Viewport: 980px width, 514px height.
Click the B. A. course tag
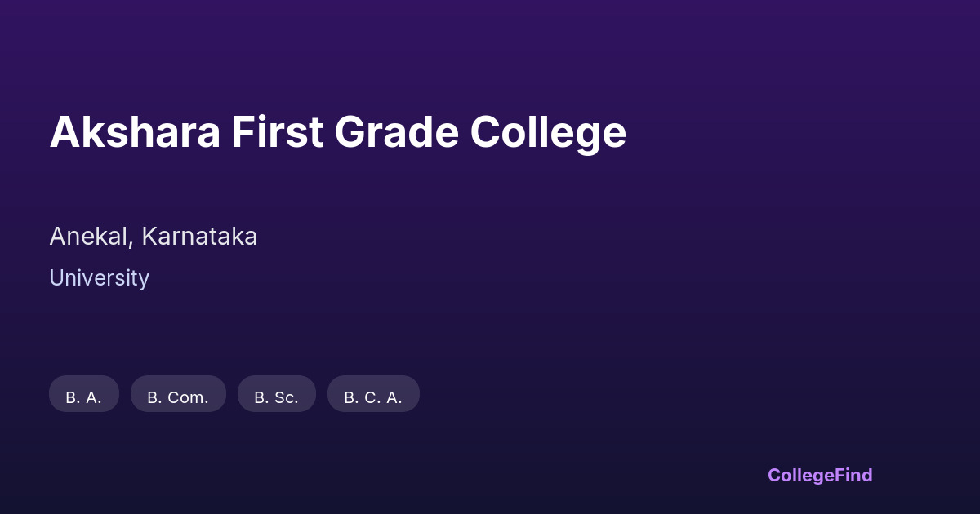tap(84, 395)
